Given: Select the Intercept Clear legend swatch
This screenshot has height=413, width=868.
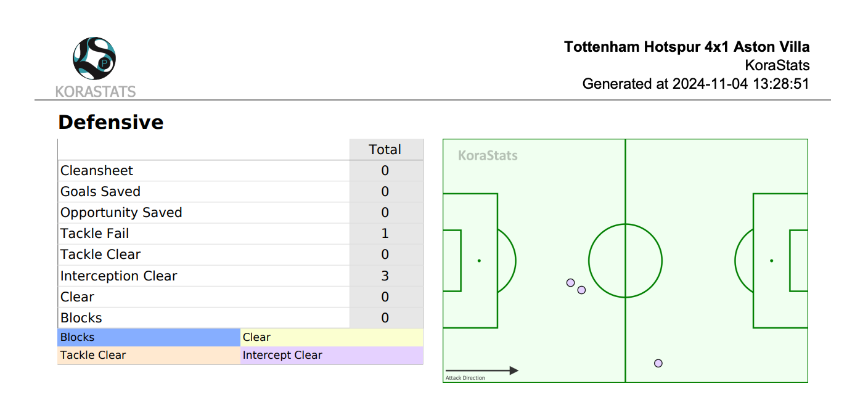Looking at the screenshot, I should pyautogui.click(x=332, y=355).
